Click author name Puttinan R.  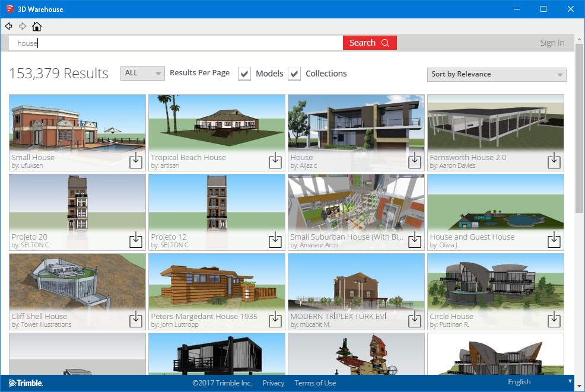click(454, 324)
